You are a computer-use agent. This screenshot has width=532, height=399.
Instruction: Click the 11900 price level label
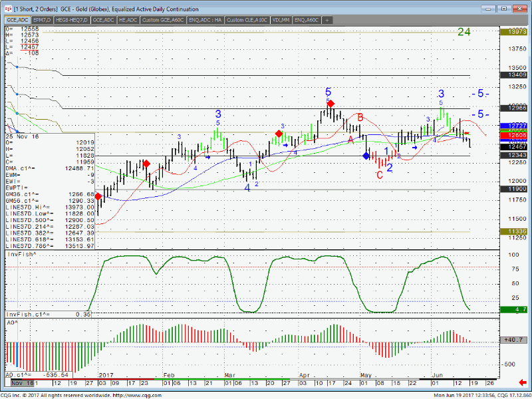click(x=513, y=189)
